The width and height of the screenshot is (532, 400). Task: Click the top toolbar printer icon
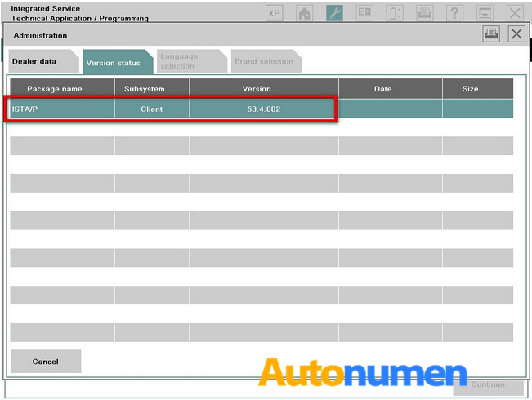point(424,14)
